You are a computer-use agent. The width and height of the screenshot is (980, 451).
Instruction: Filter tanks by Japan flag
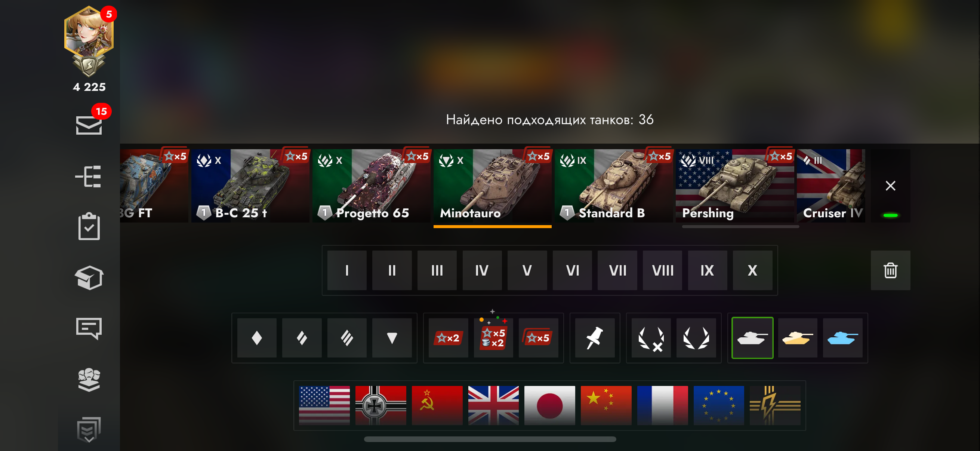(x=549, y=405)
